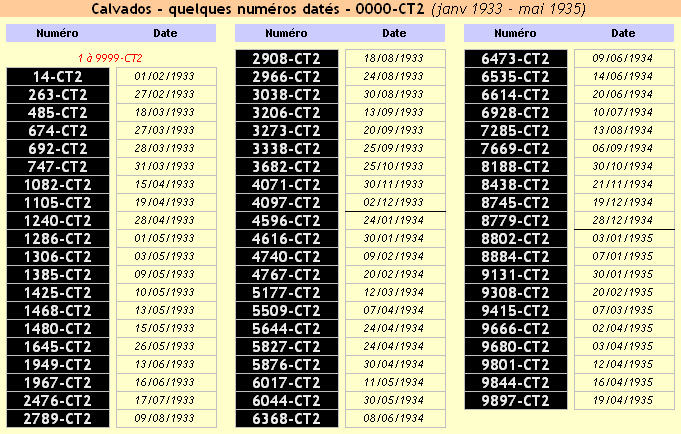Click plate 5644-CT2
The width and height of the screenshot is (681, 434).
tap(287, 329)
